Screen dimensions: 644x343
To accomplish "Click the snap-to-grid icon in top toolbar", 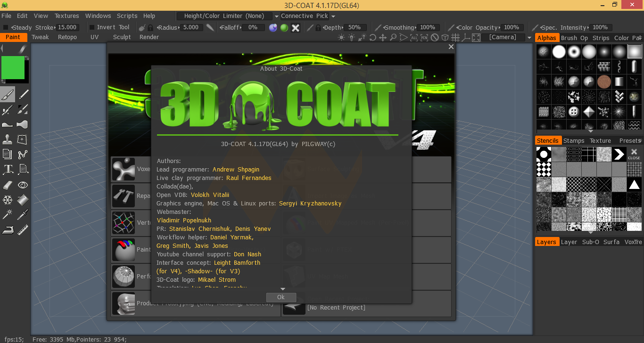I will tap(455, 37).
